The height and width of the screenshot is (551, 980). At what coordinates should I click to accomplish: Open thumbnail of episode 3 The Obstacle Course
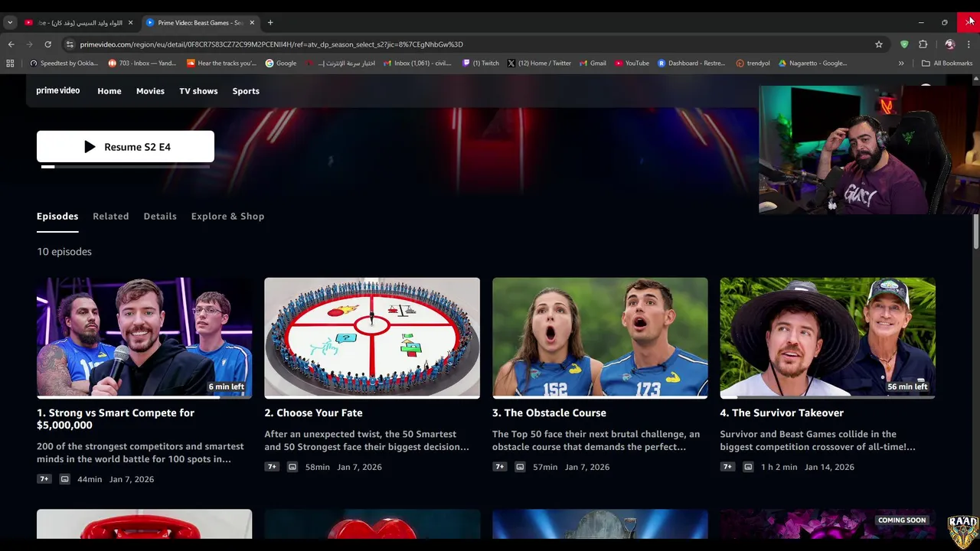tap(600, 337)
